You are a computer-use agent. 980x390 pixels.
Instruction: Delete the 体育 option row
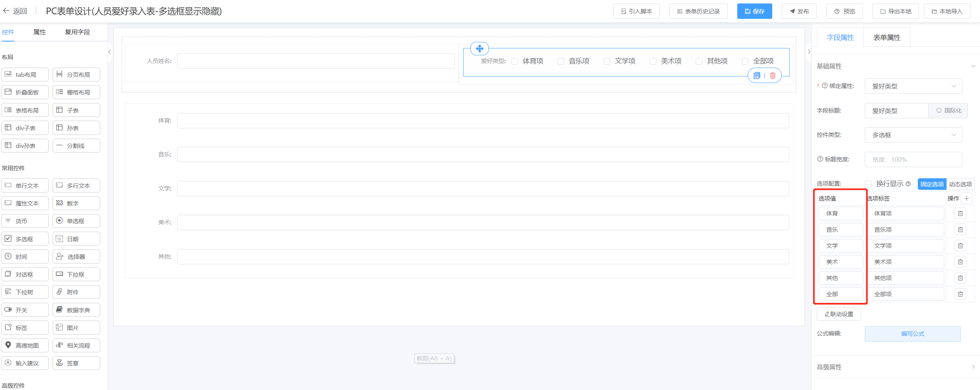tap(960, 214)
